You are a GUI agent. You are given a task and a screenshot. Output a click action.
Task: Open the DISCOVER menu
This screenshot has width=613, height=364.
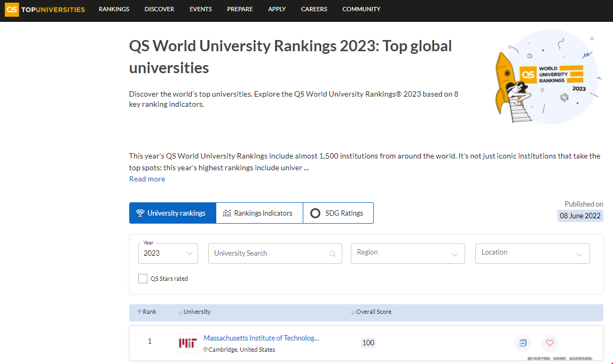(x=159, y=9)
